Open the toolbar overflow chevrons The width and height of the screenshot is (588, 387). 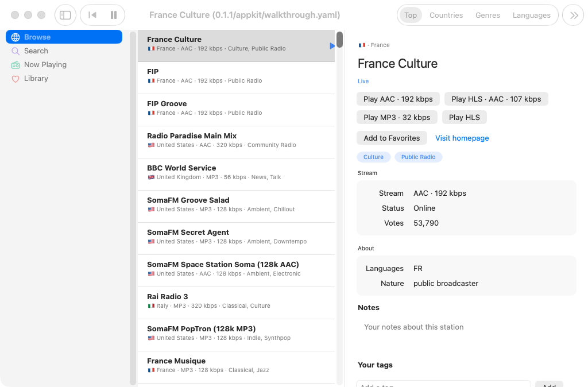point(574,15)
